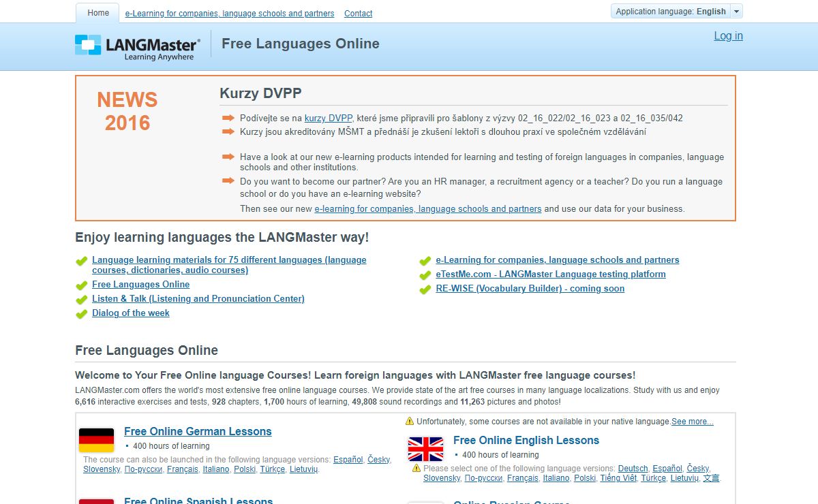Image resolution: width=818 pixels, height=504 pixels.
Task: Click See more about unavailable courses
Action: [692, 422]
